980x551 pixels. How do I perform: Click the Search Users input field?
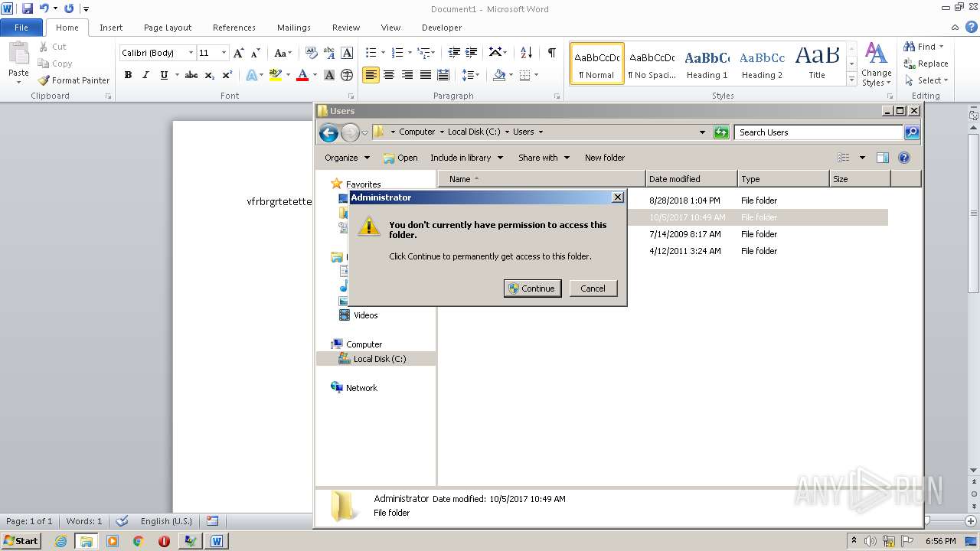[819, 132]
